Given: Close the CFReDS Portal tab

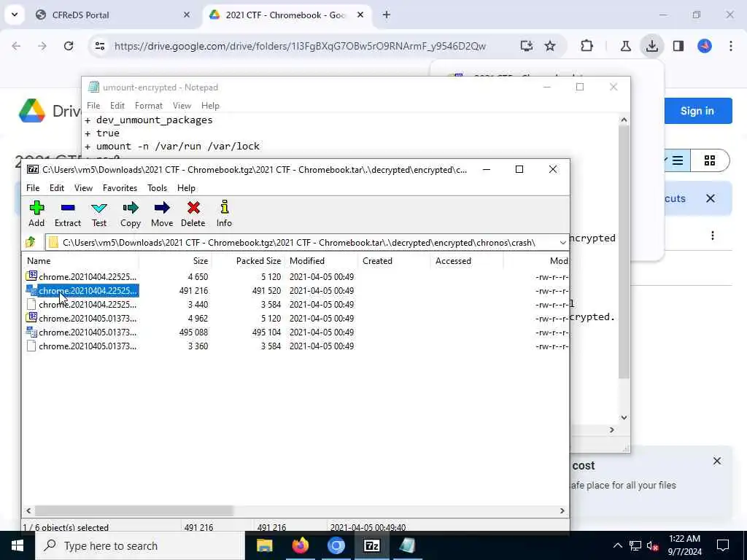Looking at the screenshot, I should pos(187,15).
